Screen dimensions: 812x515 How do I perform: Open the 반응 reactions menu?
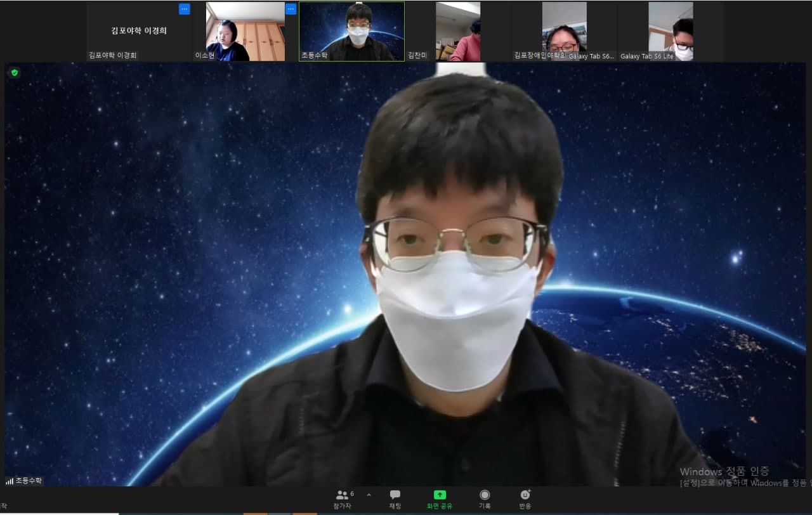click(x=525, y=499)
